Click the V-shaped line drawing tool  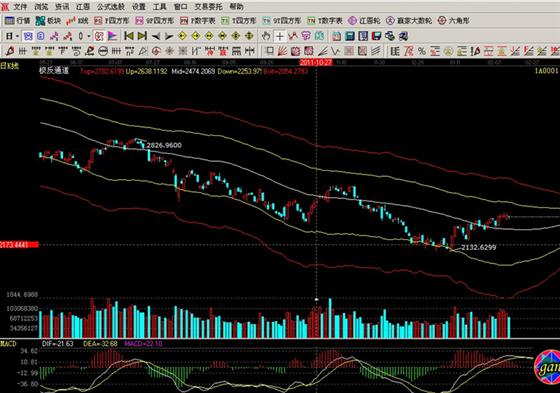pos(335,51)
